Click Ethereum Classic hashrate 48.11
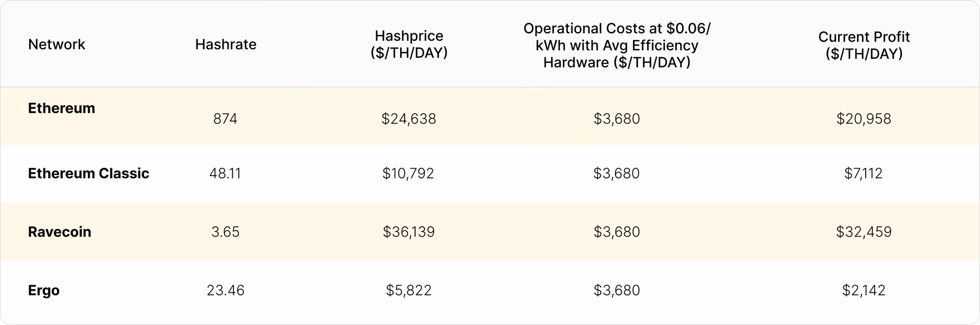Viewport: 980px width, 325px height. 225,173
